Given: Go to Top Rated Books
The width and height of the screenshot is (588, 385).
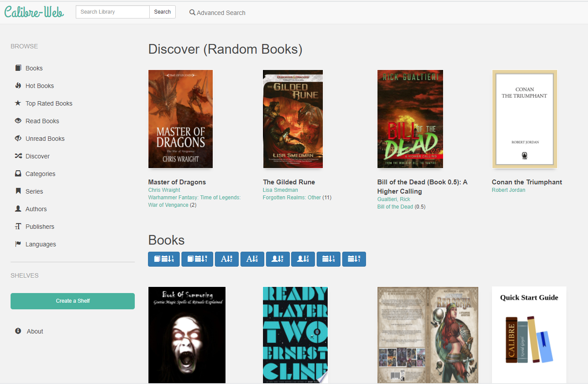Looking at the screenshot, I should point(49,103).
